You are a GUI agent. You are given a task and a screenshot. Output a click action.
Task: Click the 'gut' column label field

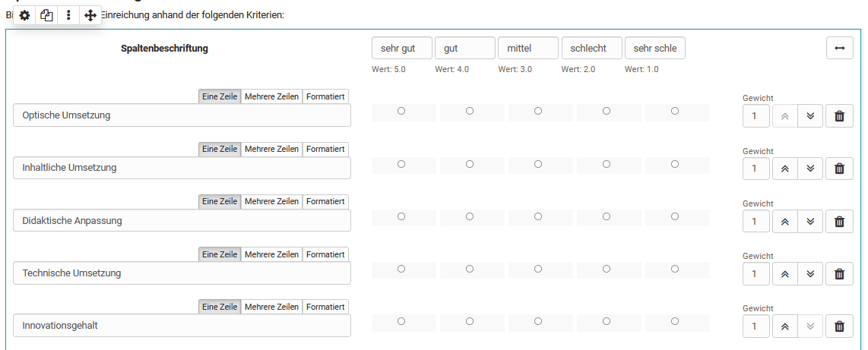[x=465, y=48]
